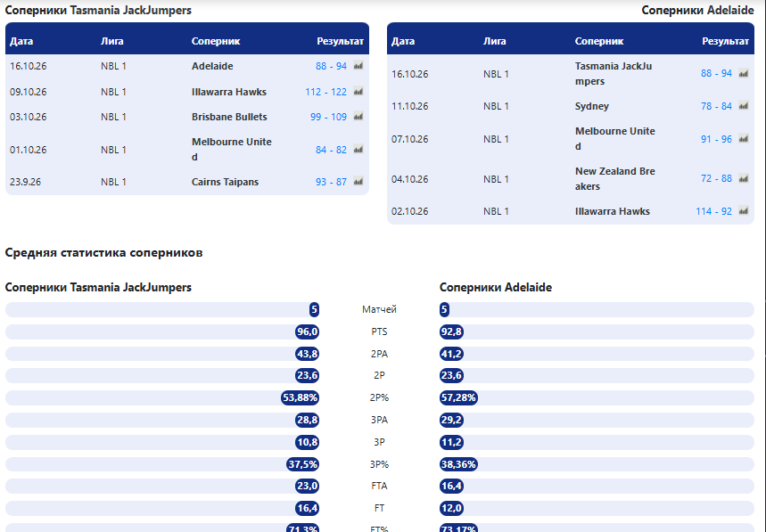The width and height of the screenshot is (766, 532).
Task: Click the 114 - 92 score link
Action: [x=713, y=211]
